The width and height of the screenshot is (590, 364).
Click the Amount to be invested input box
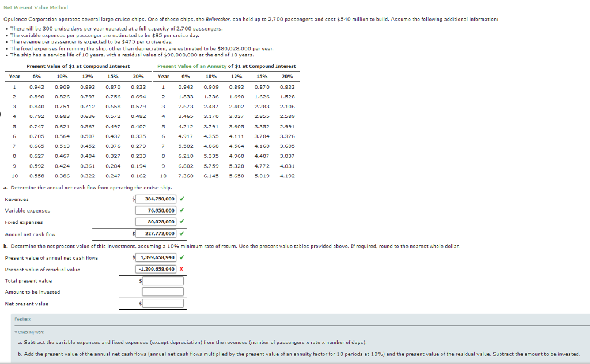click(x=163, y=292)
